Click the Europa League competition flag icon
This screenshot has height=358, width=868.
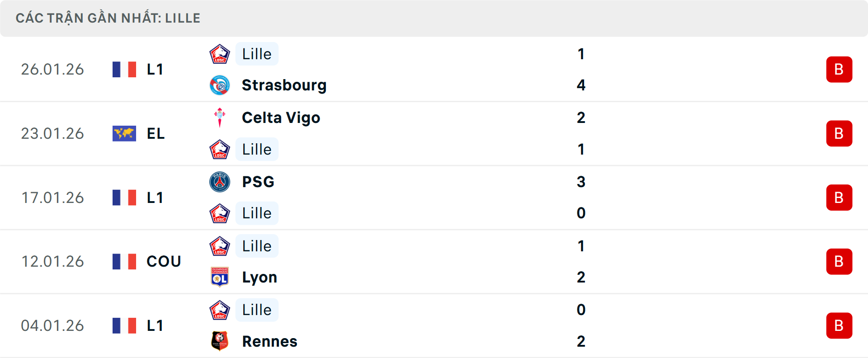pyautogui.click(x=124, y=133)
